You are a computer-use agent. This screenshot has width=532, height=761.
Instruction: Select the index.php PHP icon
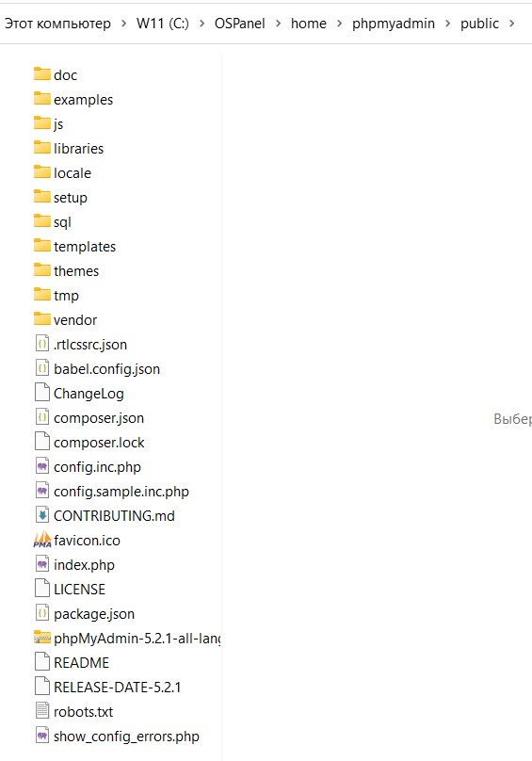click(x=42, y=564)
